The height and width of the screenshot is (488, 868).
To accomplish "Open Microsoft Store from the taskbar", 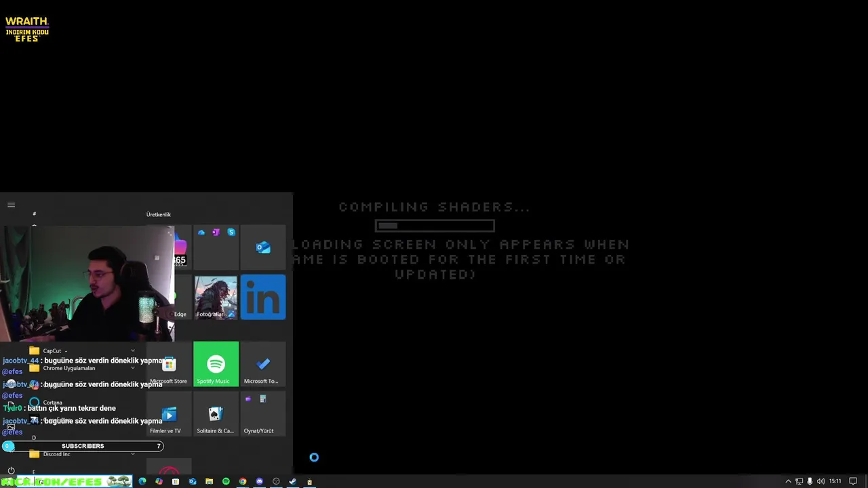I will (x=176, y=481).
